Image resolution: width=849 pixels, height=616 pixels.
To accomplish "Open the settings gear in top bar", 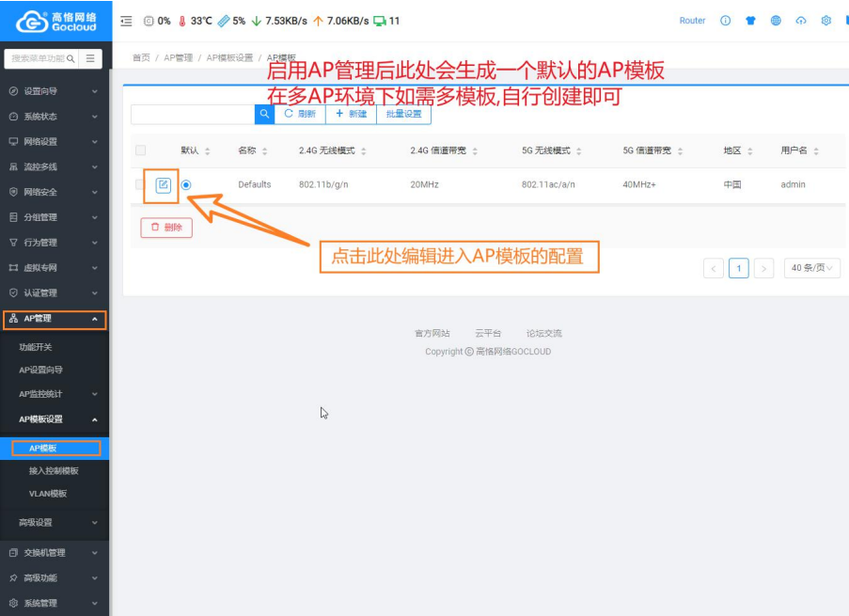I will 825,21.
